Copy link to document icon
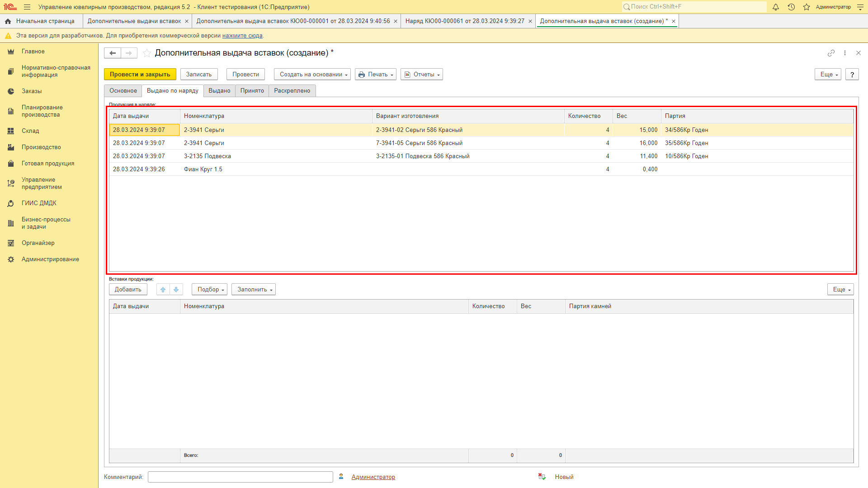This screenshot has height=488, width=868. tap(831, 53)
